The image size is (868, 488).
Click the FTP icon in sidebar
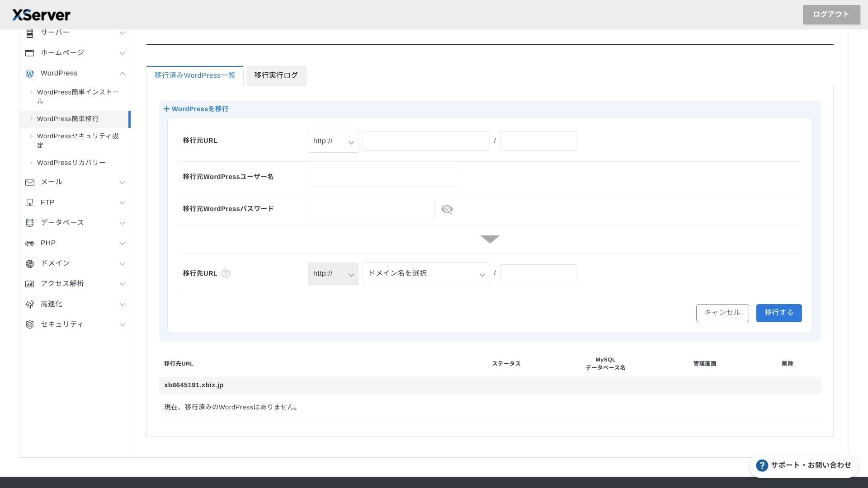coord(30,202)
